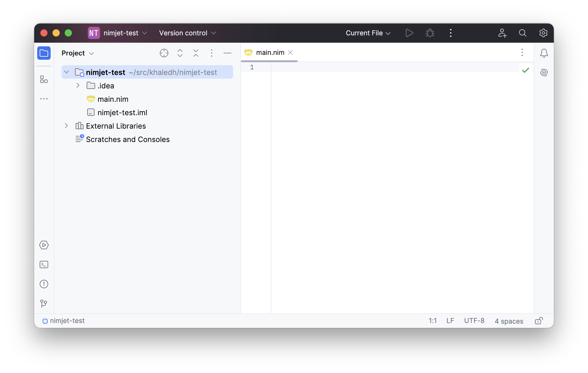Click the Current File run configuration

pos(367,33)
